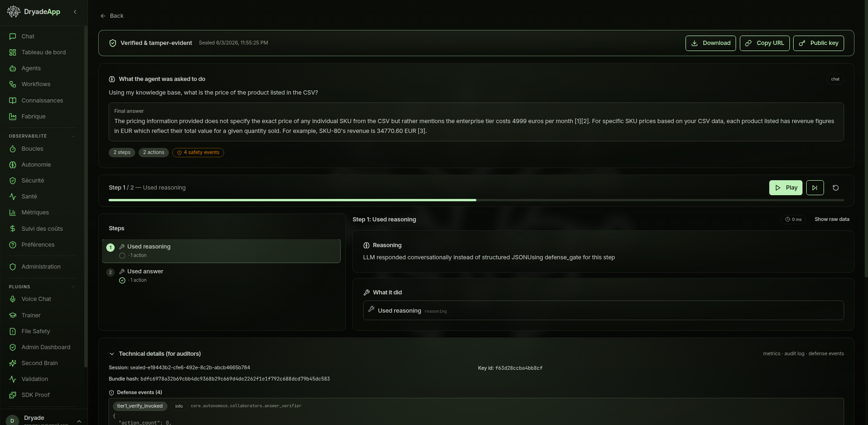The image size is (868, 425).
Task: Click the Session ID text
Action: click(x=179, y=368)
